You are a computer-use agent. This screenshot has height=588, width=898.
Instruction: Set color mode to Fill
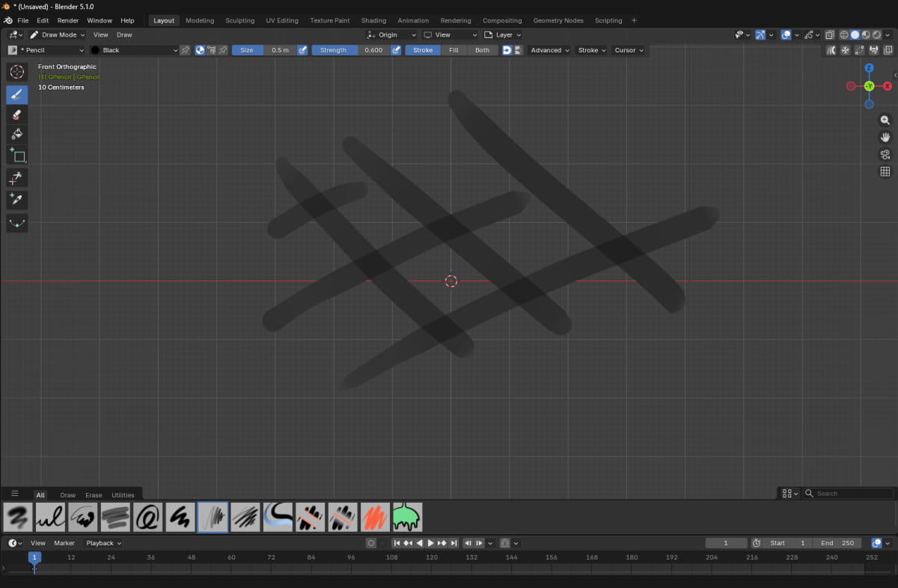[453, 50]
